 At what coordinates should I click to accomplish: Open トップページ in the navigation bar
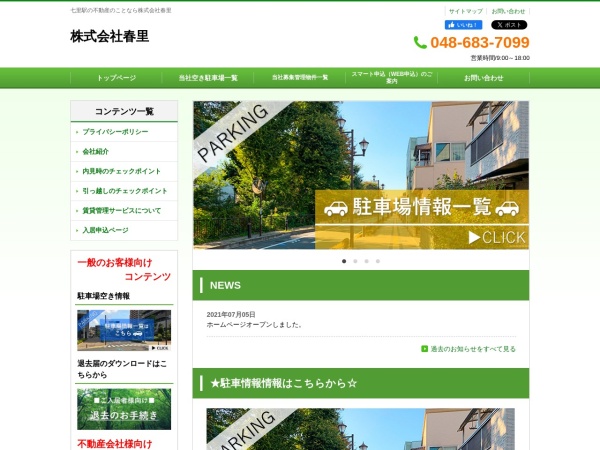[116, 78]
